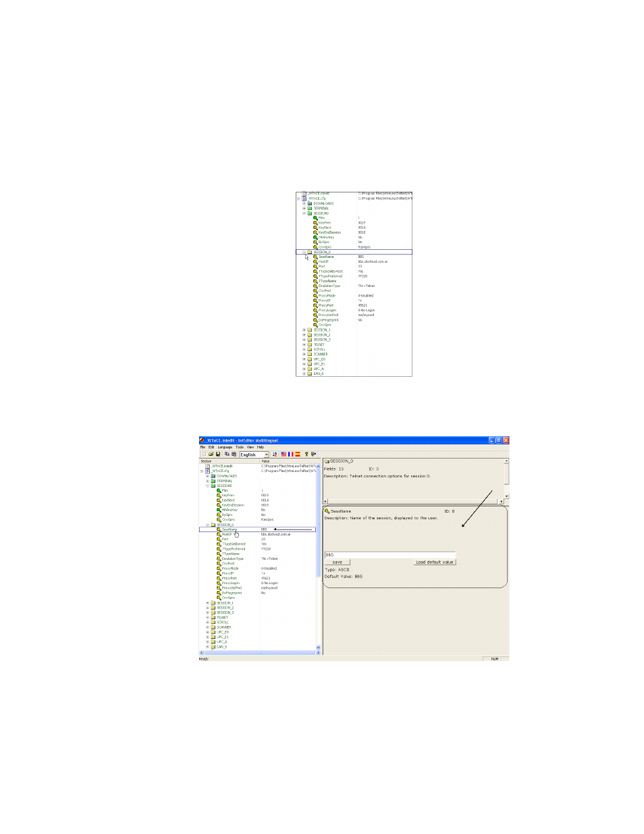Viewport: 644px width, 834px height.
Task: Switch language with the US flag icon
Action: click(284, 454)
